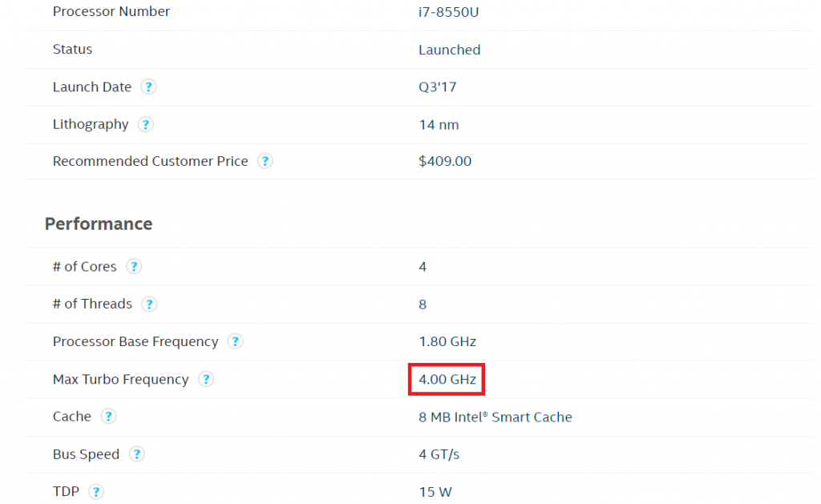The image size is (821, 504).
Task: Click the highlighted 4.00 GHz value
Action: click(447, 380)
